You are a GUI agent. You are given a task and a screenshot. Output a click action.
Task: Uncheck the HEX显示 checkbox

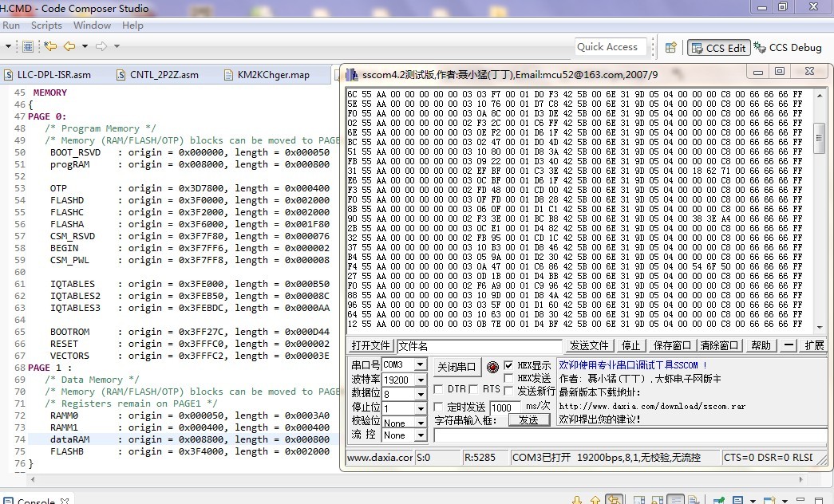[x=508, y=365]
